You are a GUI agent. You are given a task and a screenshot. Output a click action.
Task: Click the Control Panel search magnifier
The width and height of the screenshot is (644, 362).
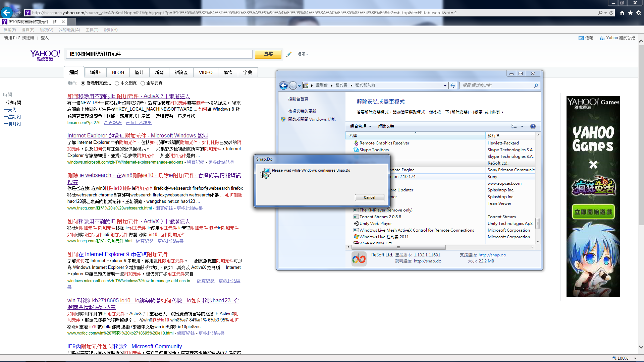click(x=536, y=85)
